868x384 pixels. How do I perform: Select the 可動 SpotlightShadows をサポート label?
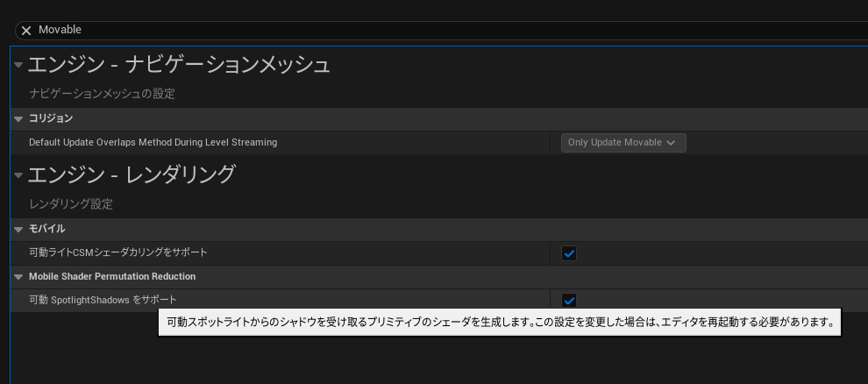tap(103, 300)
